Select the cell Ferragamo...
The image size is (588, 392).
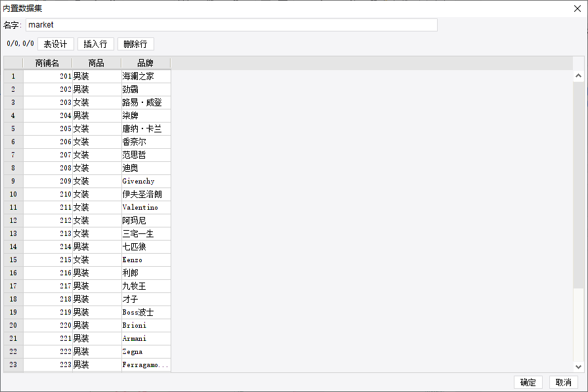pos(146,365)
